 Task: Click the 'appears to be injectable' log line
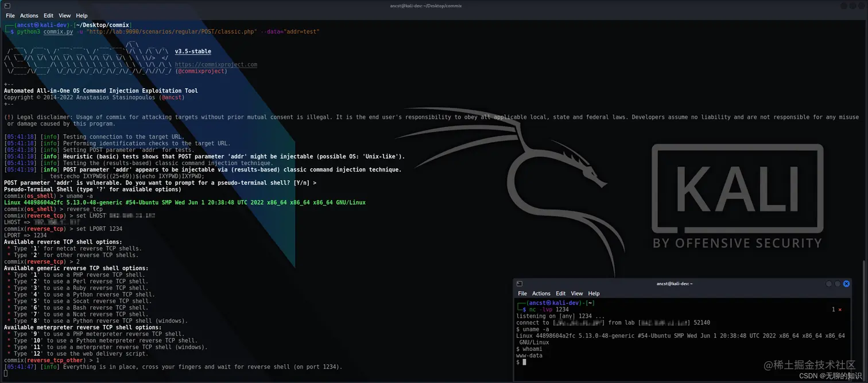[203, 170]
